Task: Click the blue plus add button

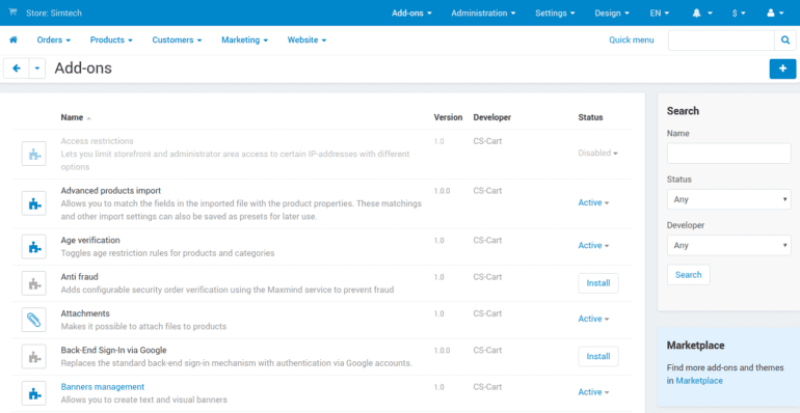Action: 782,68
